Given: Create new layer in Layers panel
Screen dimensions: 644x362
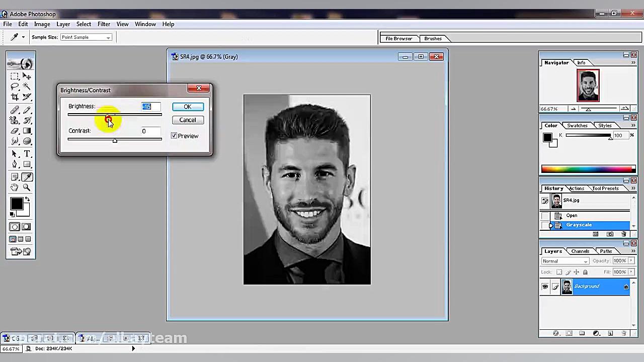Looking at the screenshot, I should (610, 333).
